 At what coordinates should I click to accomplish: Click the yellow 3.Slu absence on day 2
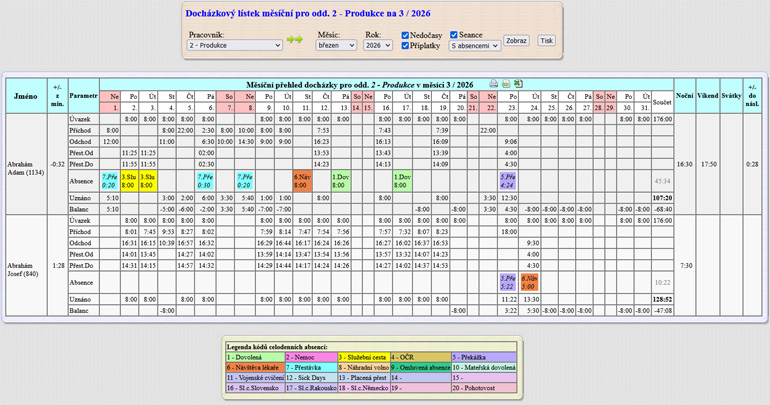[130, 181]
